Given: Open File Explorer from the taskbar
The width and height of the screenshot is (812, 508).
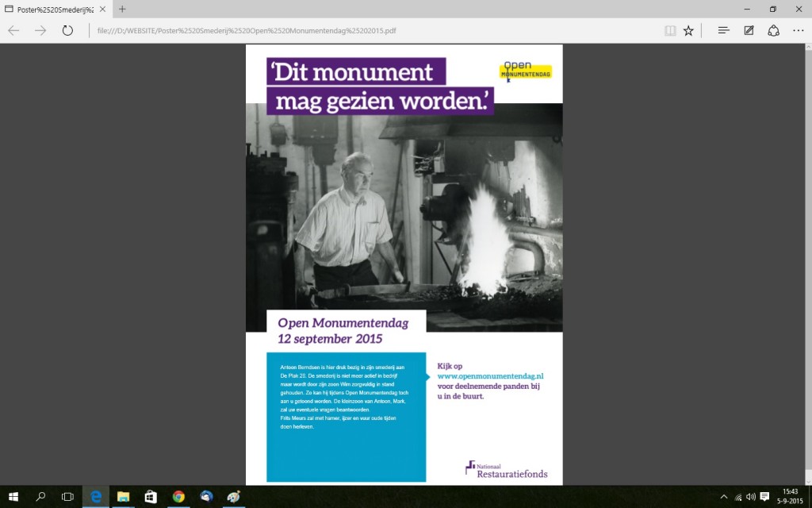Looking at the screenshot, I should (x=123, y=497).
